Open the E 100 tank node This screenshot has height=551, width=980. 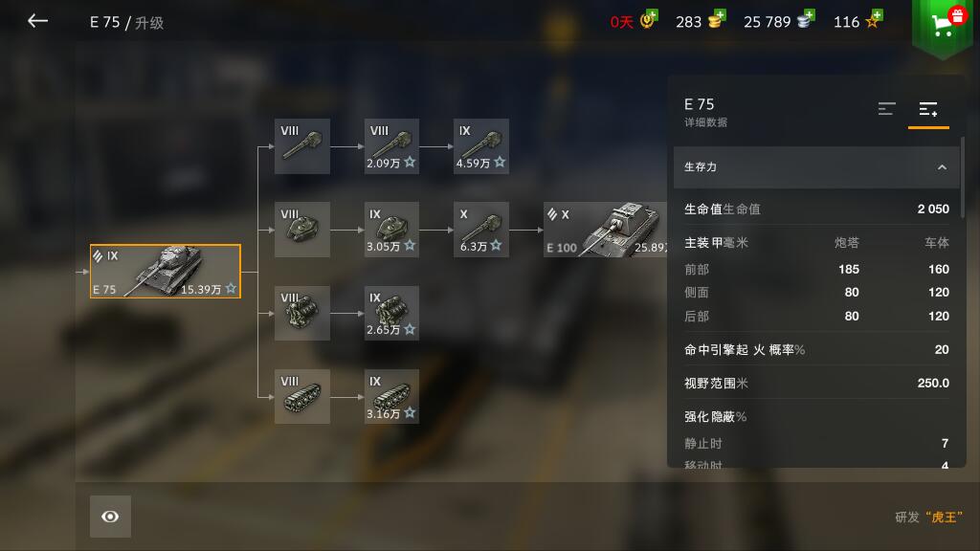click(605, 230)
